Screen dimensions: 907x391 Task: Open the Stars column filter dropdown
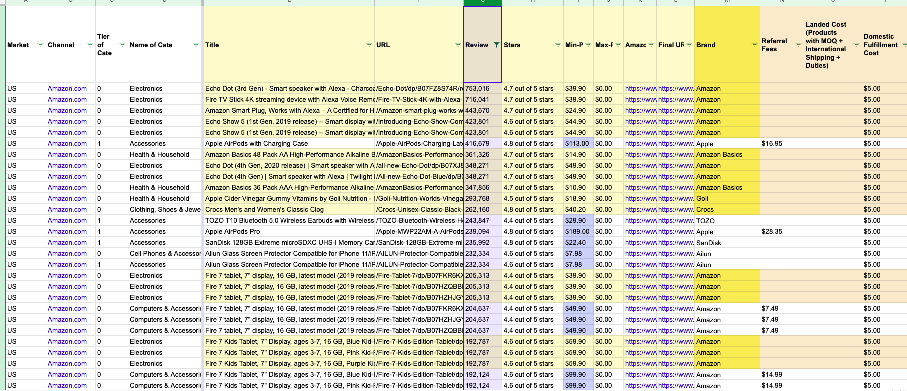(x=558, y=45)
